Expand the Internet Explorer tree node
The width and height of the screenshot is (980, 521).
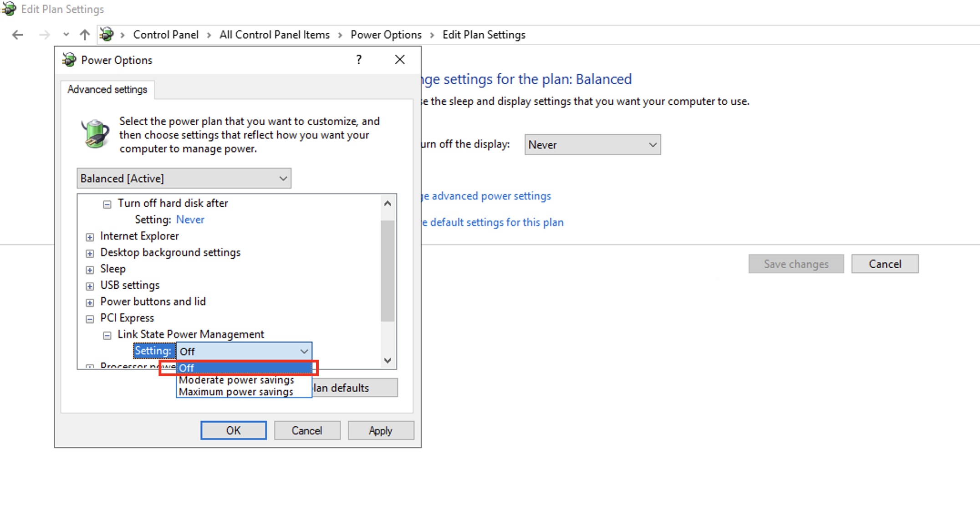[90, 237]
